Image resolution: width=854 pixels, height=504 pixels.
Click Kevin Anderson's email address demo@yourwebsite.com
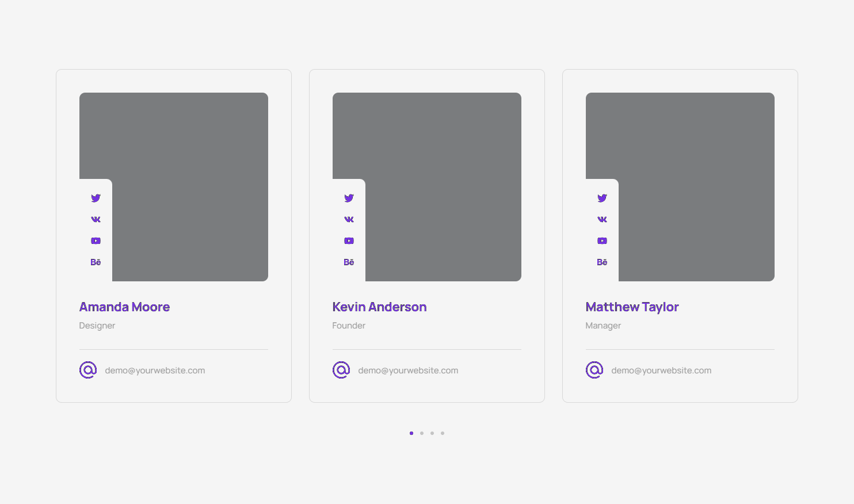tap(408, 371)
